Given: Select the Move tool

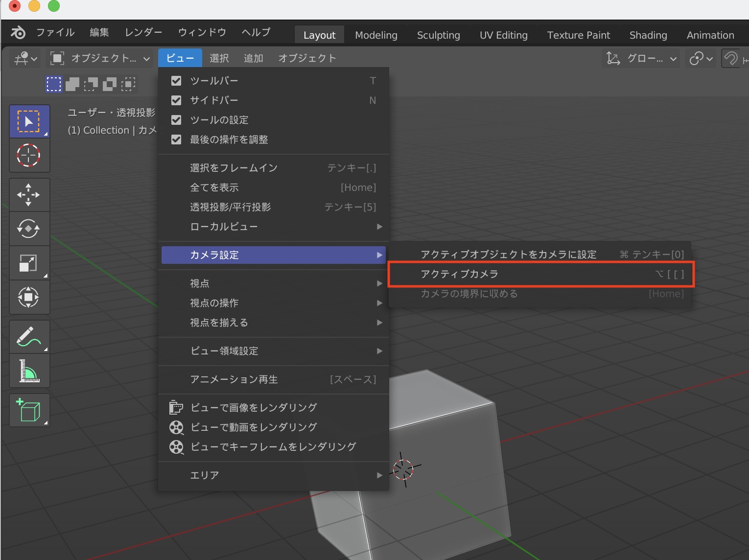Looking at the screenshot, I should tap(29, 195).
